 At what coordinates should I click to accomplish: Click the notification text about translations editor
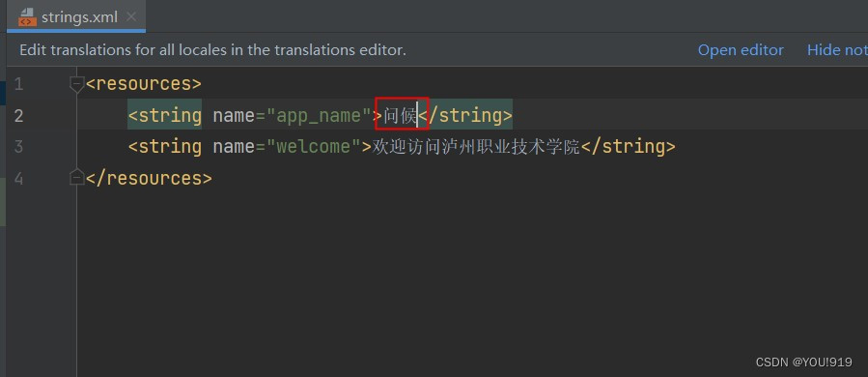tap(213, 50)
